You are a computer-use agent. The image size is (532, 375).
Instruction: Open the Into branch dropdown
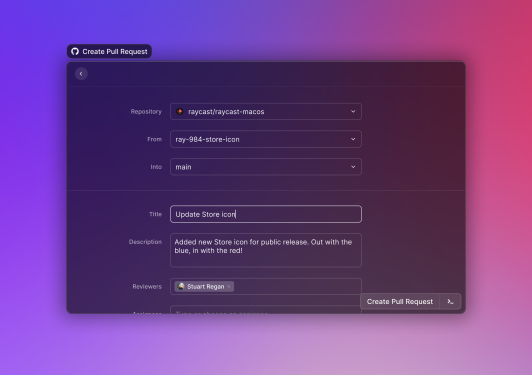266,167
